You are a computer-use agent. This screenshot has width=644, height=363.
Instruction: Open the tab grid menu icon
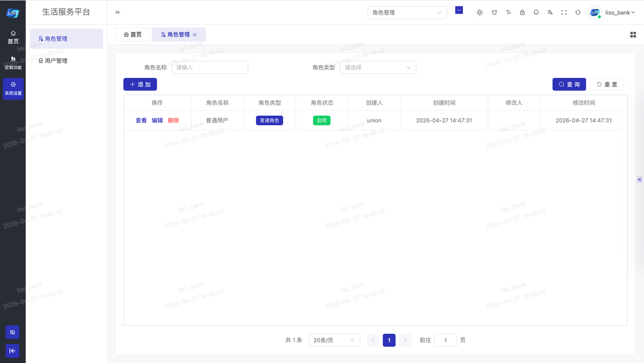(x=633, y=35)
